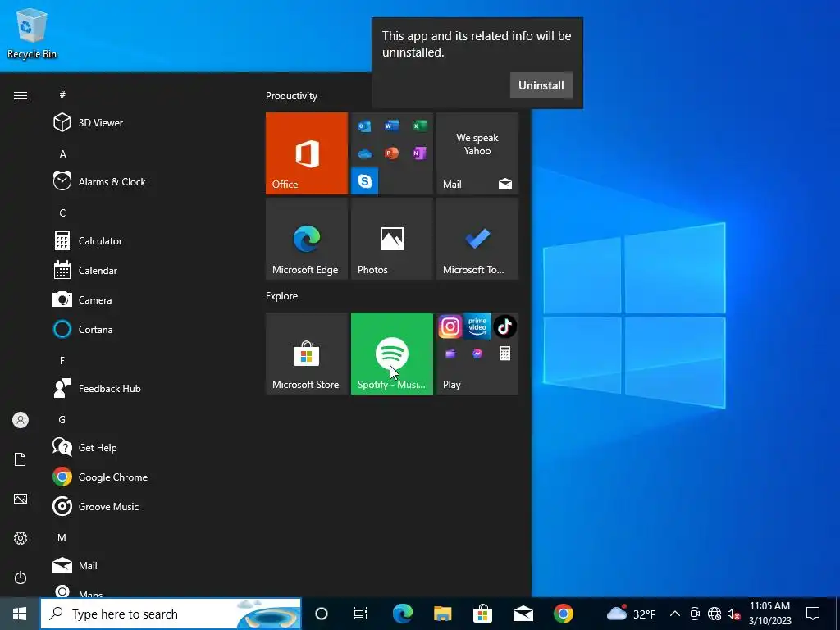Open the Recycle Bin desktop icon

tap(32, 33)
